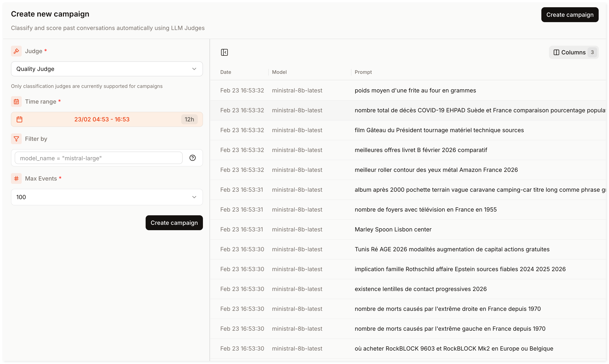
Task: Sort by the Date column header
Action: click(x=225, y=72)
